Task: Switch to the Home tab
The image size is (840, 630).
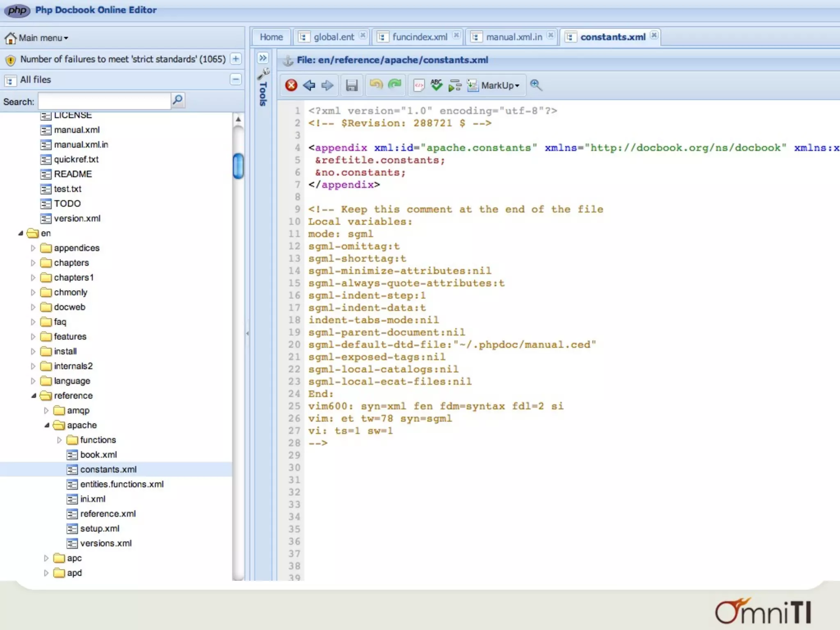Action: pos(271,37)
